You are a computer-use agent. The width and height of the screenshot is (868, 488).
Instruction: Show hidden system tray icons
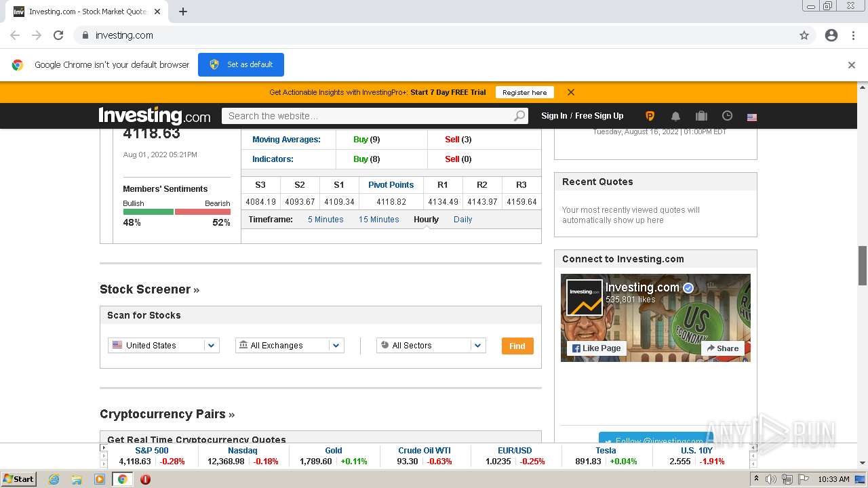coord(757,479)
